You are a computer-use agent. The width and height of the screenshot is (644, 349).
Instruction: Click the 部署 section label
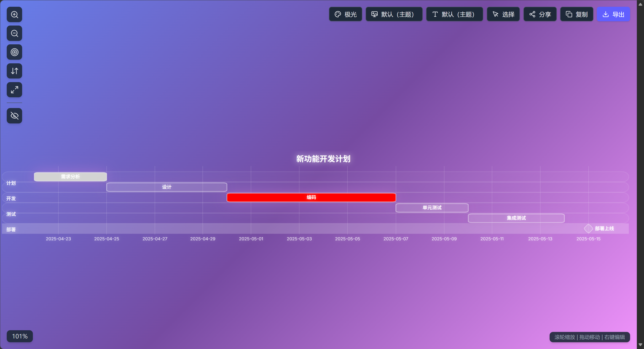[11, 230]
